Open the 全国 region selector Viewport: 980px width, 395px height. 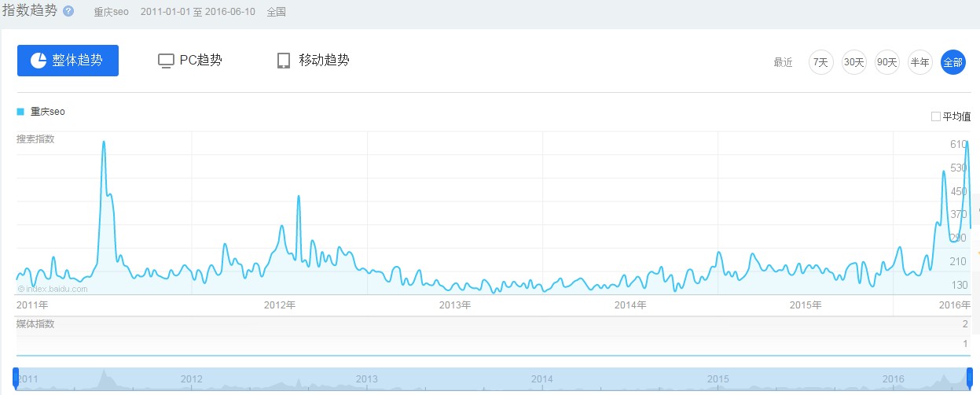276,13
